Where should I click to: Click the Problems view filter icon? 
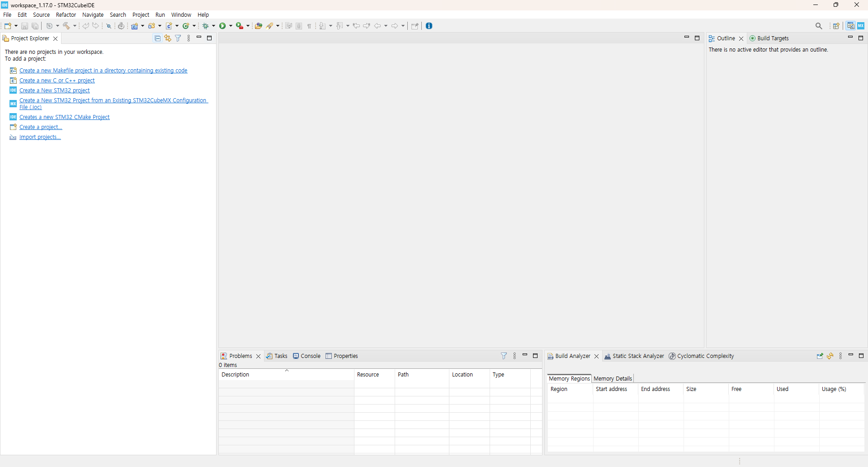[504, 356]
